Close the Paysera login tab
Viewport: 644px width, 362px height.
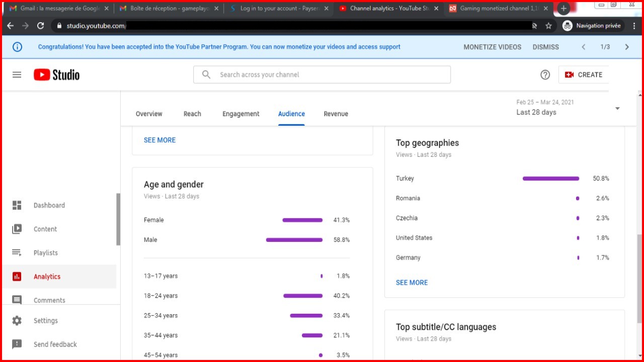tap(326, 9)
